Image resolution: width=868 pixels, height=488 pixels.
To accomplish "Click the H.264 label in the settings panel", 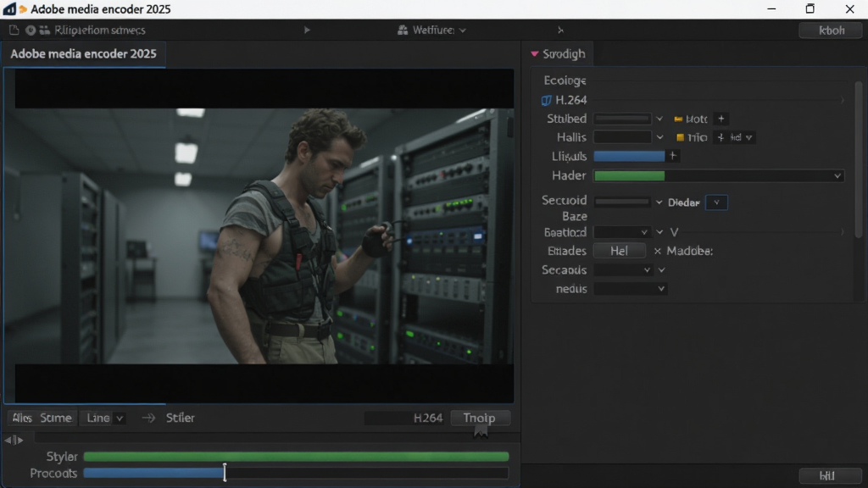I will tap(570, 100).
